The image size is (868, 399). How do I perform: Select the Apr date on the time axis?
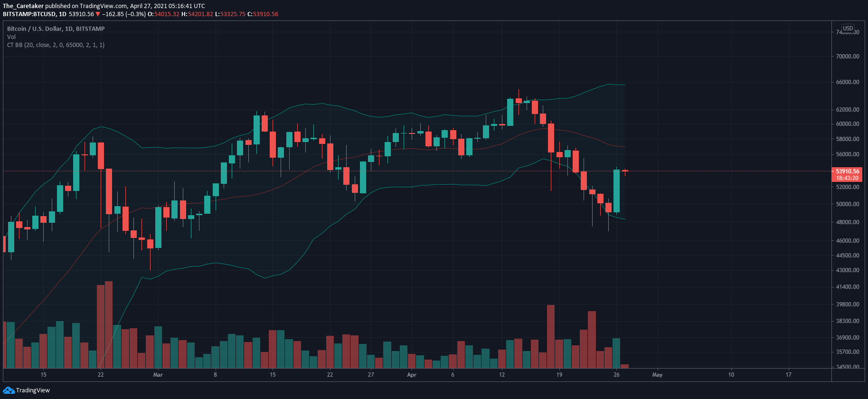[412, 375]
